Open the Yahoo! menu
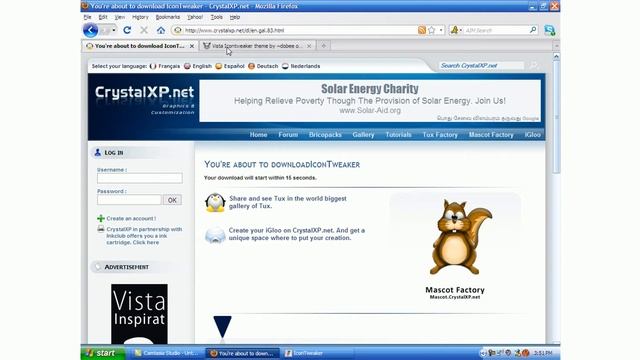The height and width of the screenshot is (360, 640). [195, 17]
